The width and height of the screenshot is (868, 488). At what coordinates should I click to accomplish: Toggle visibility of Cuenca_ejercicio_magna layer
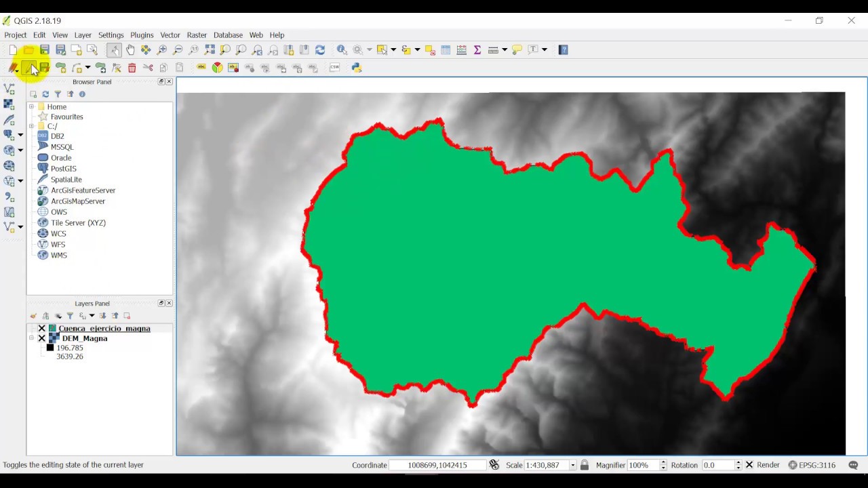point(42,329)
